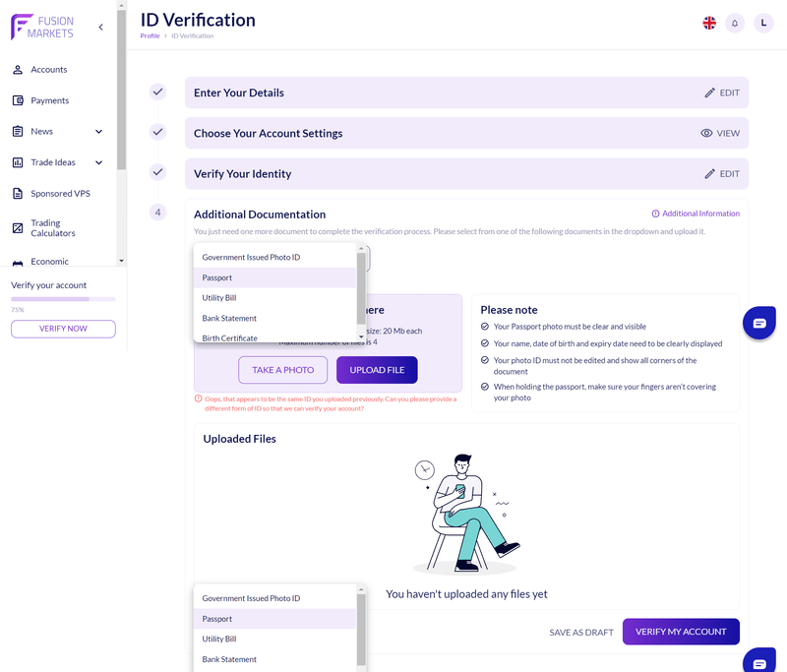This screenshot has height=672, width=787.
Task: Click the Profile breadcrumb link
Action: point(150,36)
